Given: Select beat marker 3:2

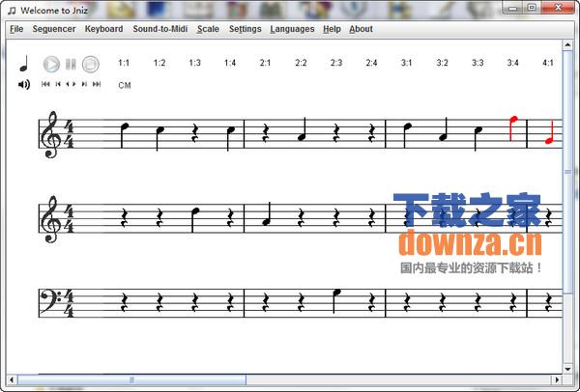Looking at the screenshot, I should (442, 63).
